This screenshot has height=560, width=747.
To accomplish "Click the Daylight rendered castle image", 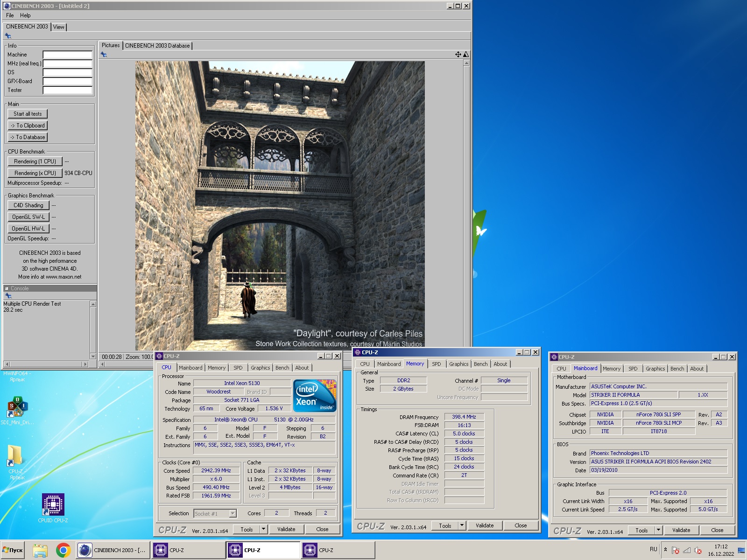I will pos(280,206).
